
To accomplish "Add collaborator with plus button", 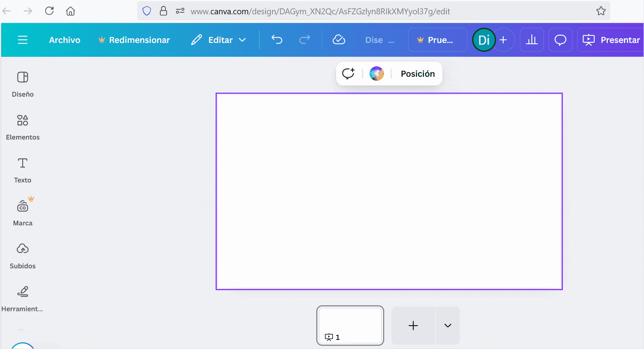I will (504, 40).
